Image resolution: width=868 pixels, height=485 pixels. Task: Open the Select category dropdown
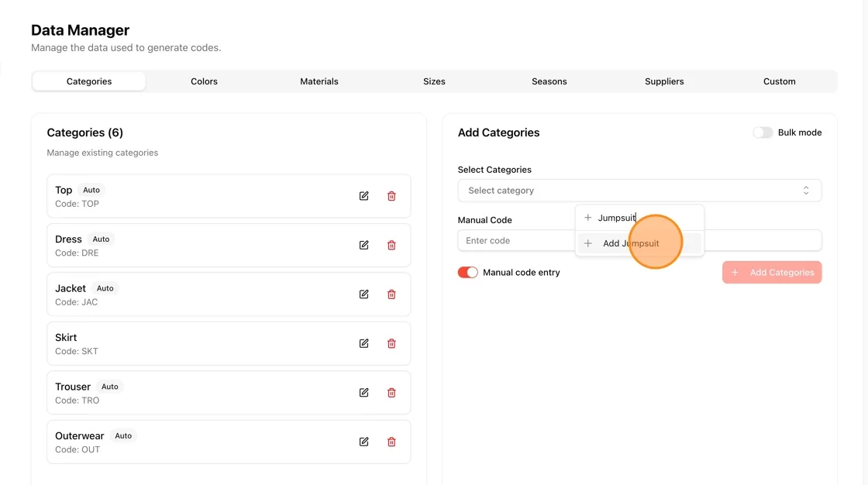639,191
